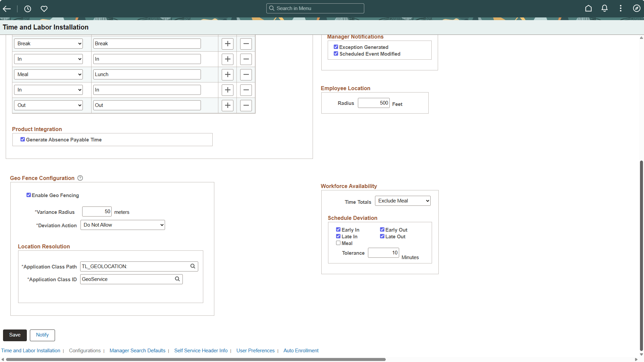644x362 pixels.
Task: Click the Geo Fence Configuration help icon
Action: 80,178
